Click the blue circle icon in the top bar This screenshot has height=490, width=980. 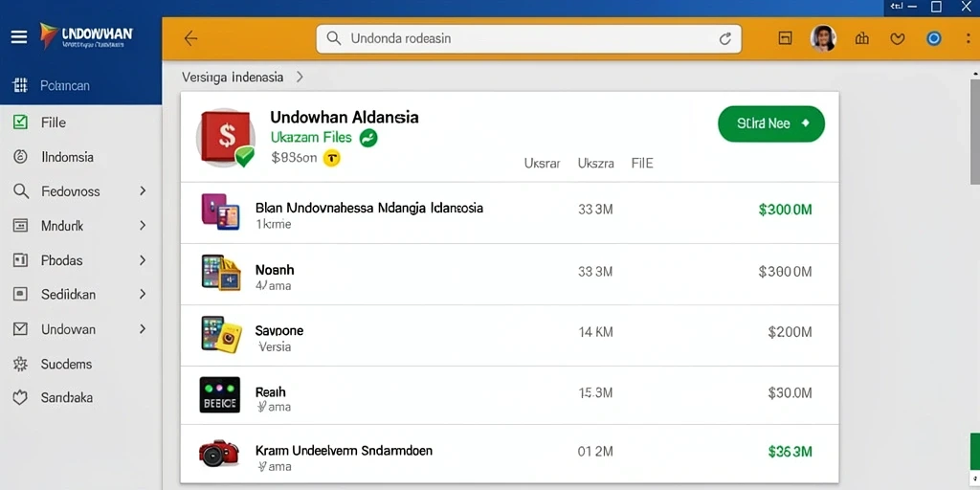point(934,38)
